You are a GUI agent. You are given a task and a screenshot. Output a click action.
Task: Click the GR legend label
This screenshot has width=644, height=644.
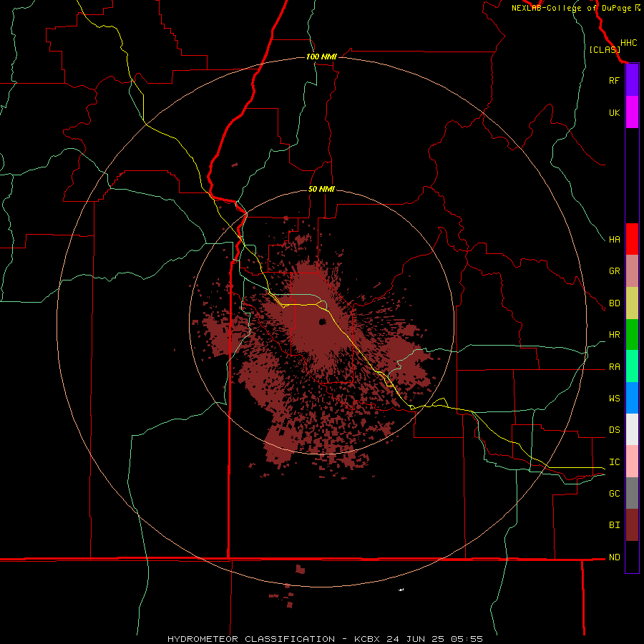point(614,271)
